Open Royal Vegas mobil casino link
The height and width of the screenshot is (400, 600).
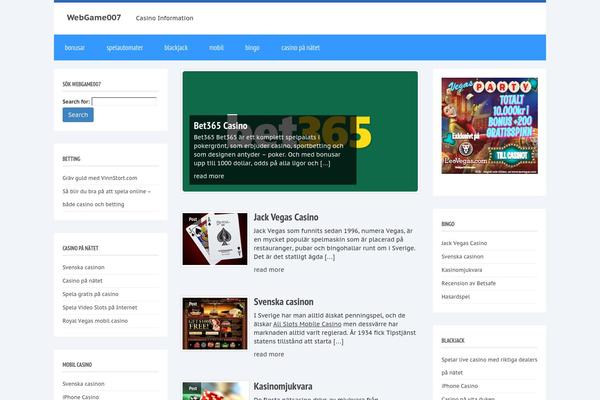coord(95,321)
